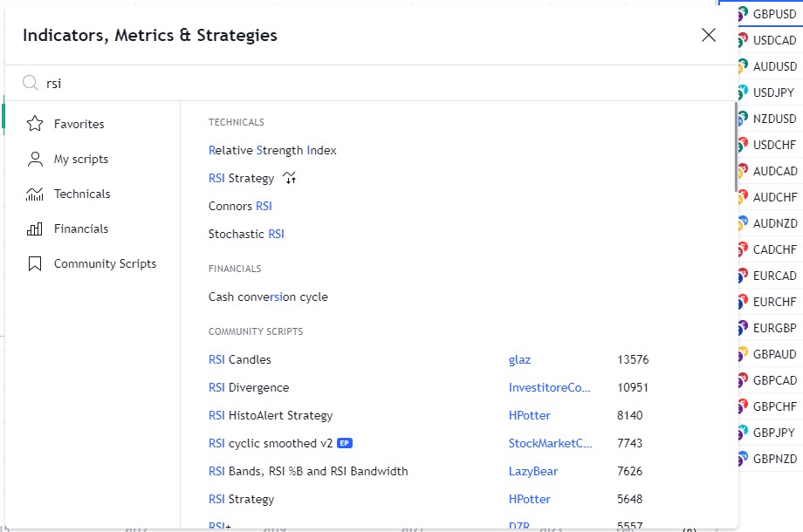
Task: Close the Indicators dialog
Action: click(x=709, y=35)
